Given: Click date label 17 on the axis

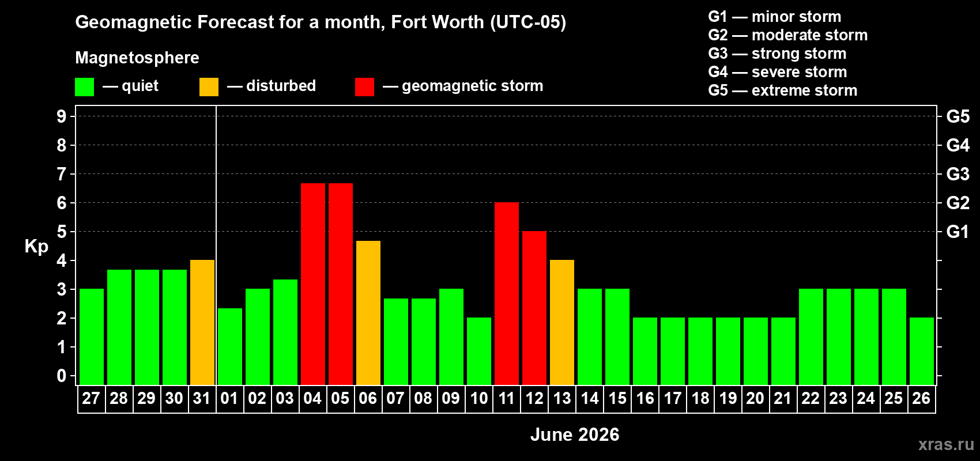Looking at the screenshot, I should click(673, 398).
